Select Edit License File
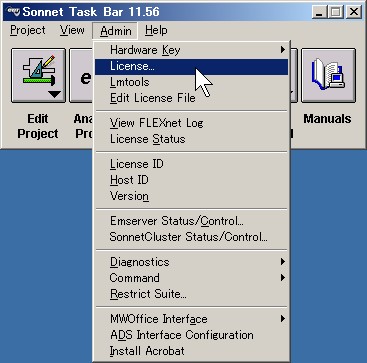Image resolution: width=367 pixels, height=363 pixels. (192, 98)
